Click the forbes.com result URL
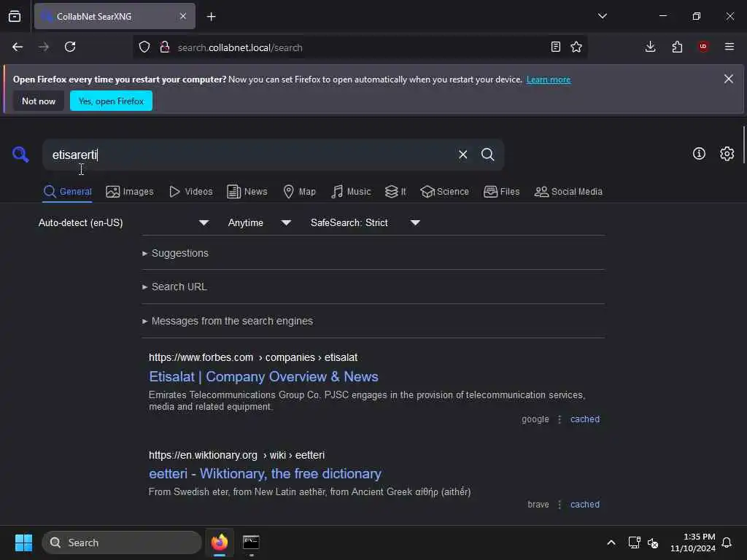747x560 pixels. 253,357
